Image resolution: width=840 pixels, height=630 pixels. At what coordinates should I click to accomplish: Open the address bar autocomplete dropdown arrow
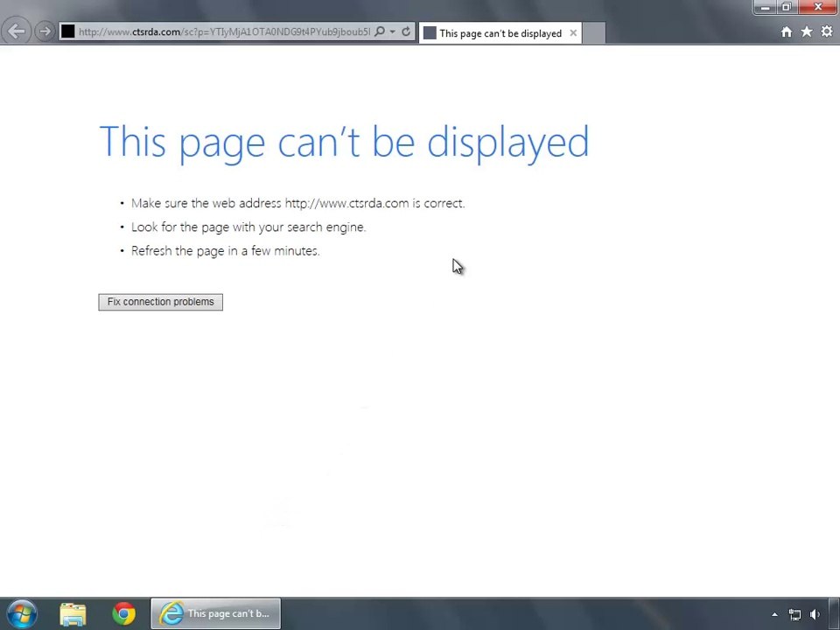(393, 31)
